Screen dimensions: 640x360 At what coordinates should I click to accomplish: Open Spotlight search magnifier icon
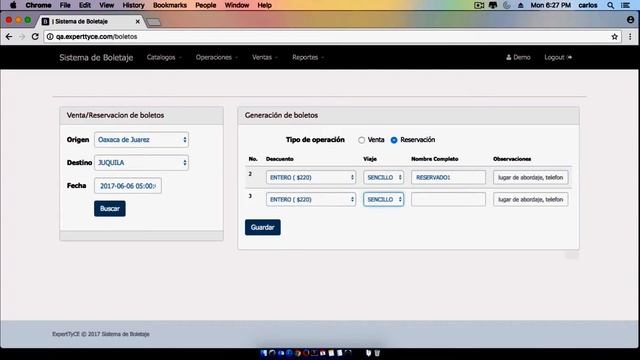(x=610, y=5)
